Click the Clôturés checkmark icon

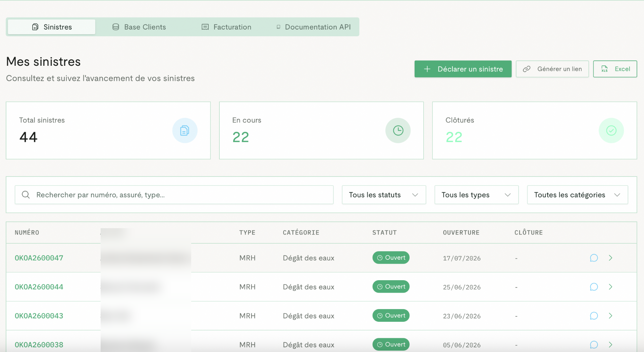click(611, 131)
